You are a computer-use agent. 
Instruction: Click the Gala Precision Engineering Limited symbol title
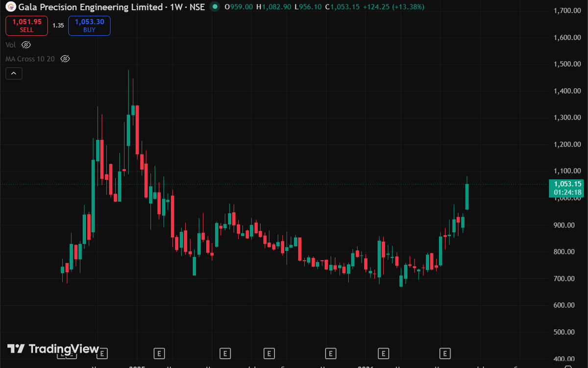(x=90, y=7)
